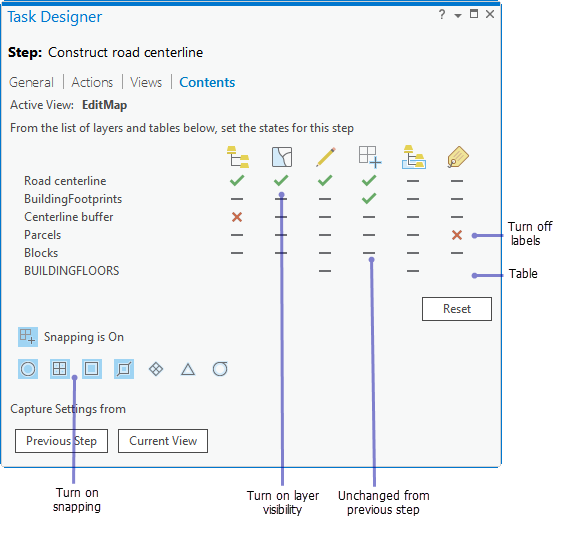The image size is (565, 544).
Task: Enable the intersection snapping diamond icon
Action: pyautogui.click(x=156, y=369)
